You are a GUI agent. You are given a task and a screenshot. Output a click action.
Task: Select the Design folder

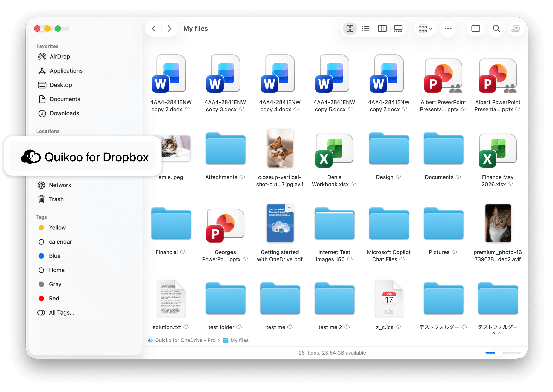coord(389,149)
